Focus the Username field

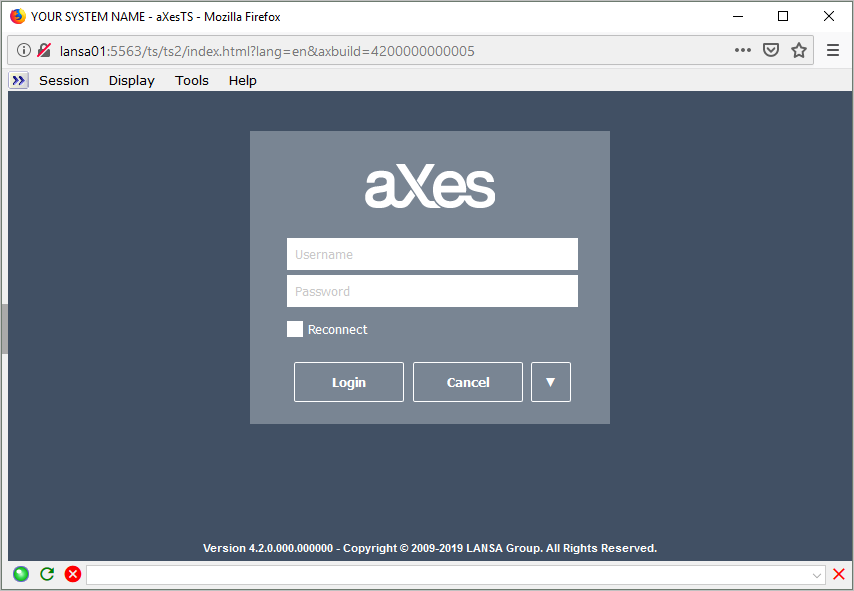click(432, 254)
